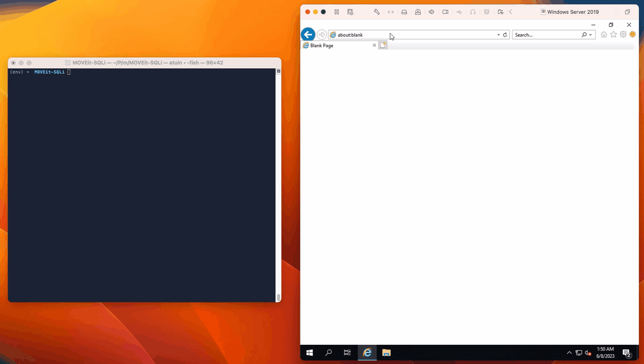644x364 pixels.
Task: Close the Windows Server 2019 VM window
Action: 307,12
